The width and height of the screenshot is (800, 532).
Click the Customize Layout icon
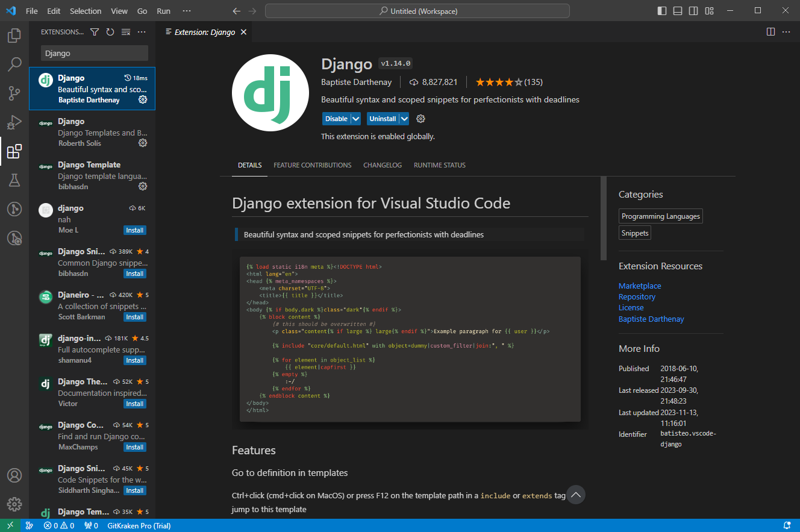coord(709,11)
